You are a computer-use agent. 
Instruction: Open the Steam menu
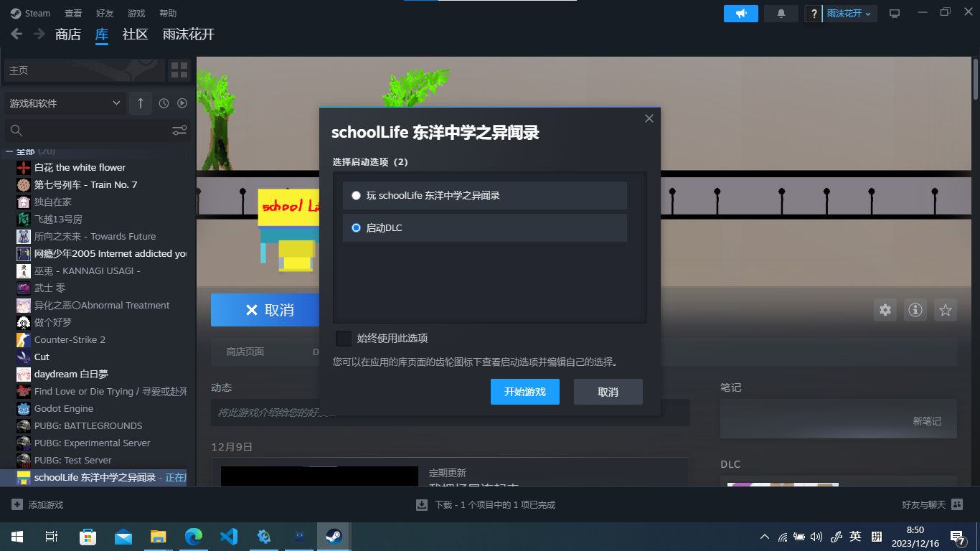coord(31,14)
